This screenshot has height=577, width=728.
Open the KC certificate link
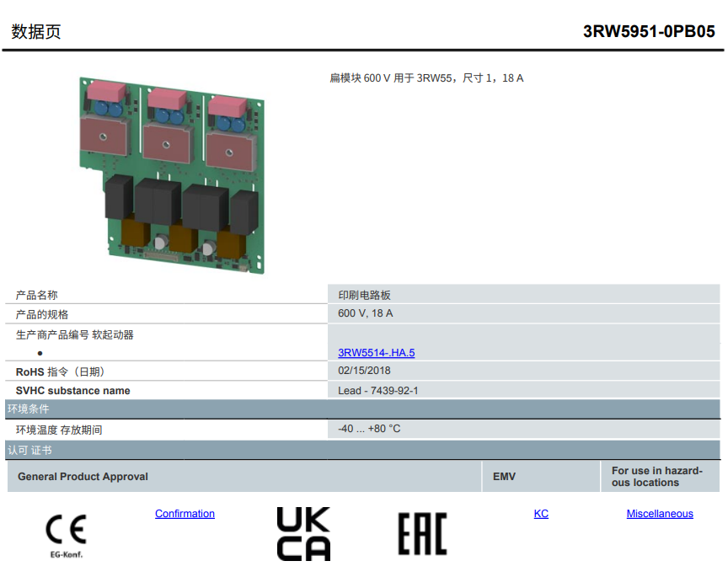[541, 514]
